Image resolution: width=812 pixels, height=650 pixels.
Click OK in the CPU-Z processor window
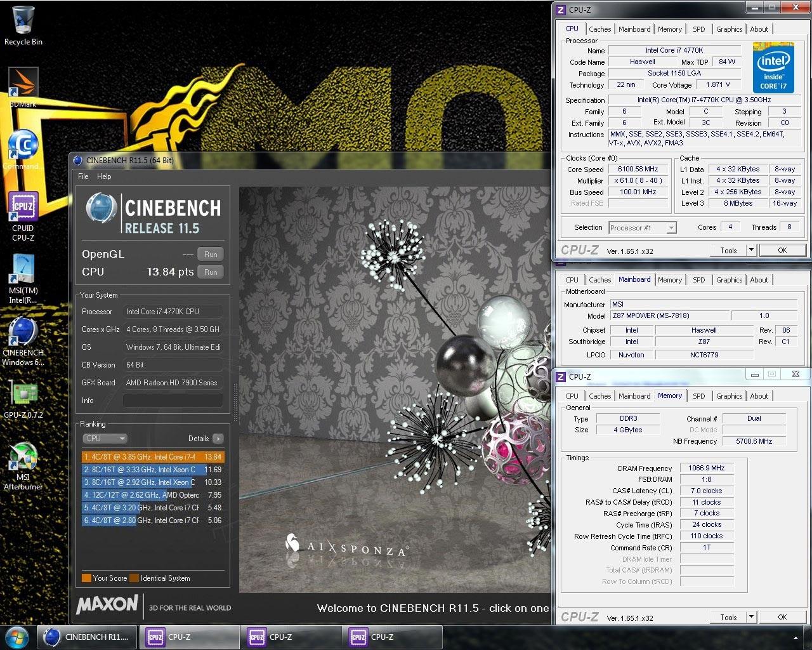pos(782,250)
